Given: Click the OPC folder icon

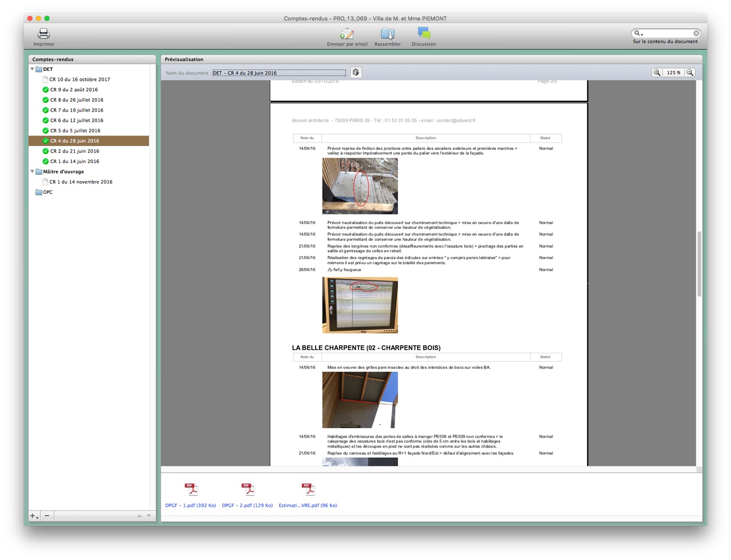Looking at the screenshot, I should point(39,192).
